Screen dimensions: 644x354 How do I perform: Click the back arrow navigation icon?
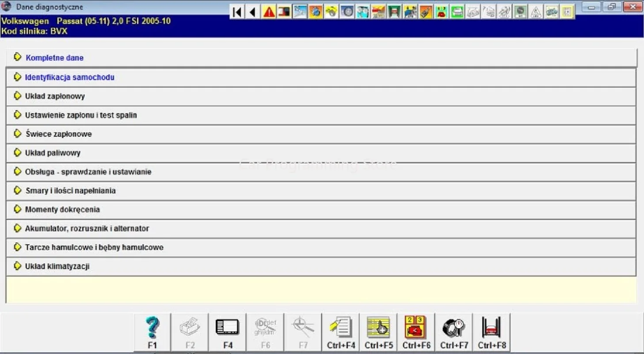(252, 10)
